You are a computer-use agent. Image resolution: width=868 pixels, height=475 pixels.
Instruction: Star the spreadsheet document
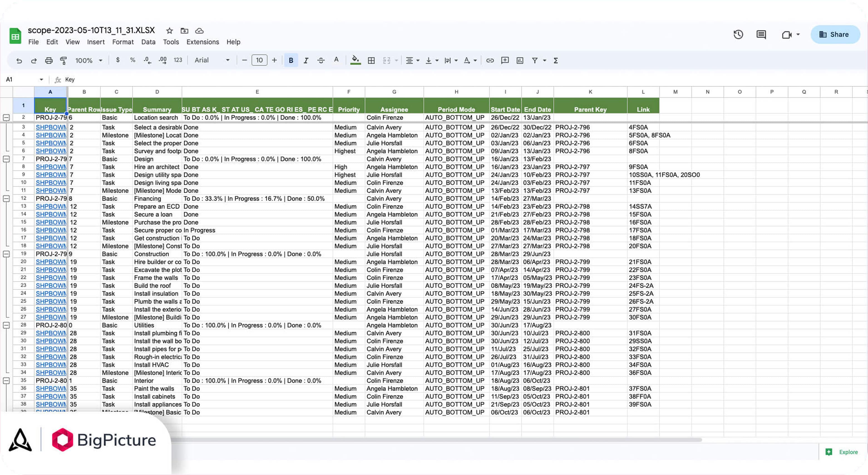[169, 31]
